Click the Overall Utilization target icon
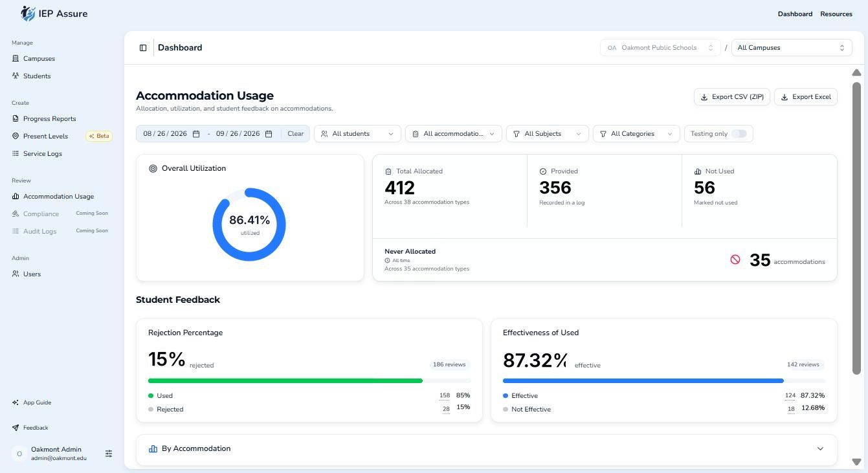Image resolution: width=868 pixels, height=473 pixels. pos(153,168)
